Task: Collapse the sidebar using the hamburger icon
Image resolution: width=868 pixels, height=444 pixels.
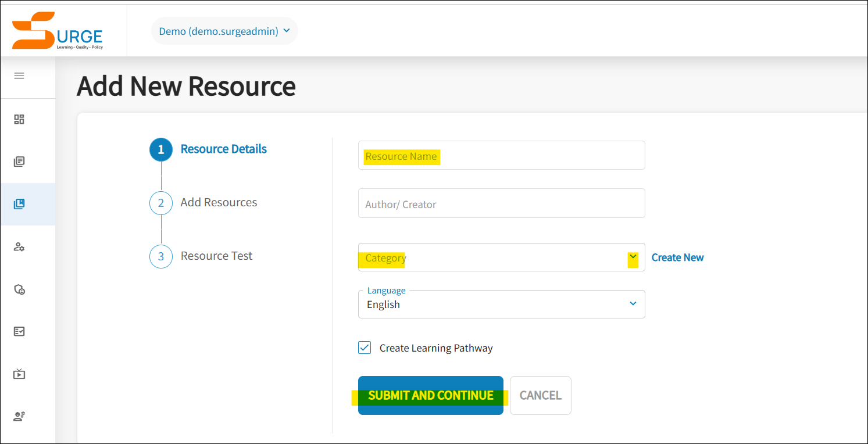Action: 19,76
